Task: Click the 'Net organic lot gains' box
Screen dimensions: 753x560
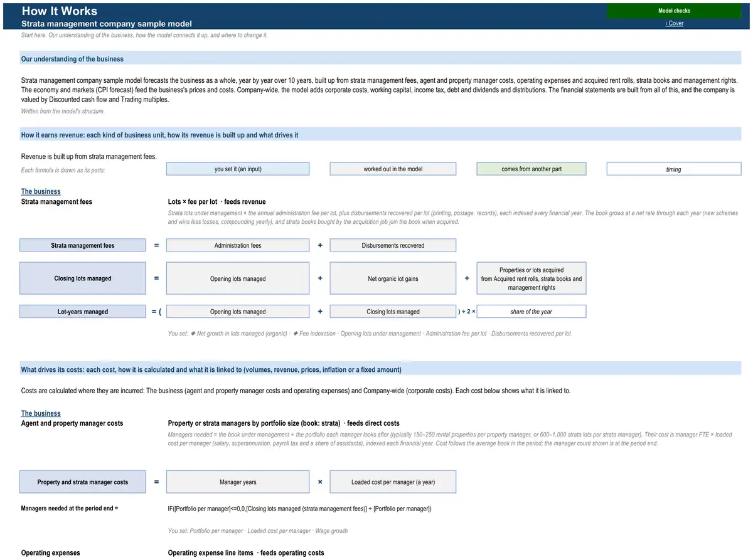Action: tap(393, 278)
